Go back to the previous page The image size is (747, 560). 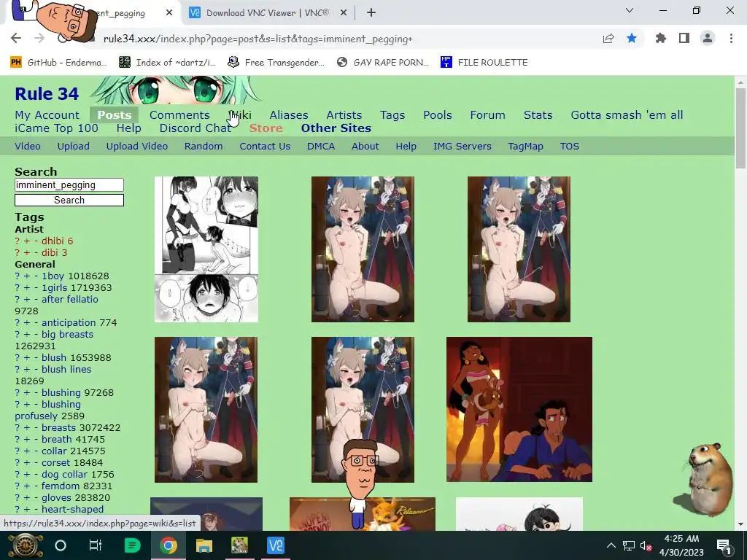pos(16,38)
